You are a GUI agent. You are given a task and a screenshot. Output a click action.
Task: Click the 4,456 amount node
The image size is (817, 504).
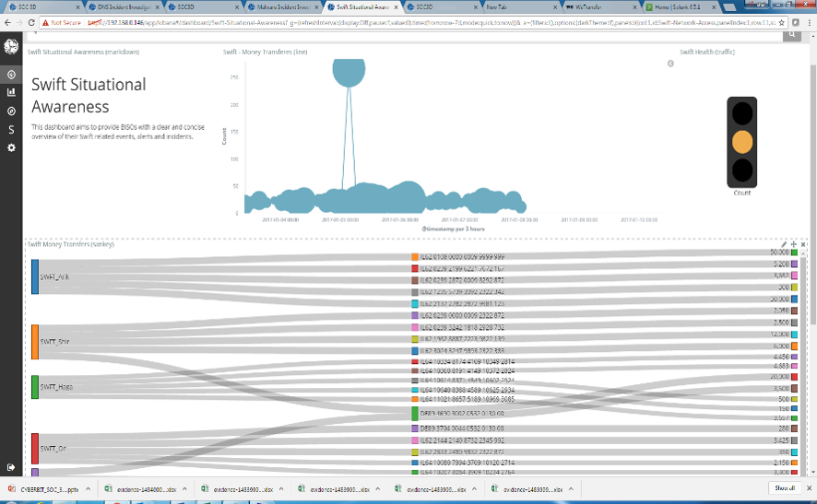794,357
